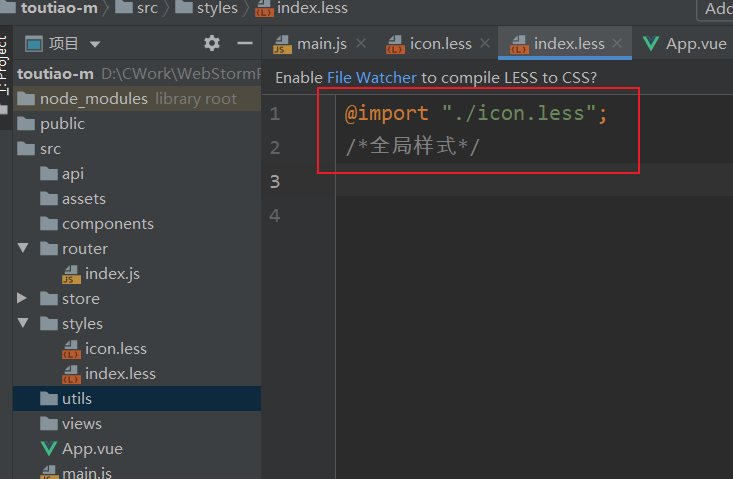The width and height of the screenshot is (733, 479).
Task: Open index.js under router
Action: 113,274
